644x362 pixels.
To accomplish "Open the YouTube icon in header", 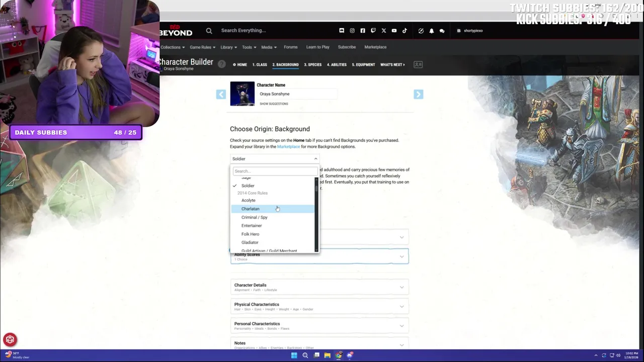I will pyautogui.click(x=394, y=31).
